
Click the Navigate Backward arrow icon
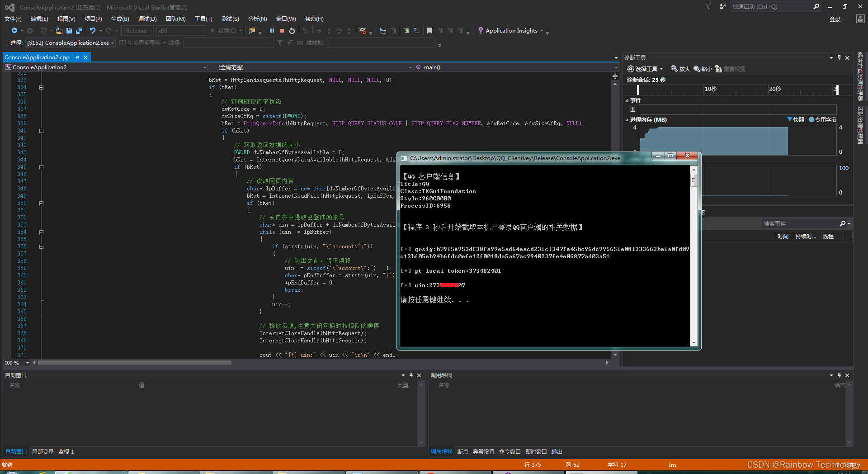(14, 31)
